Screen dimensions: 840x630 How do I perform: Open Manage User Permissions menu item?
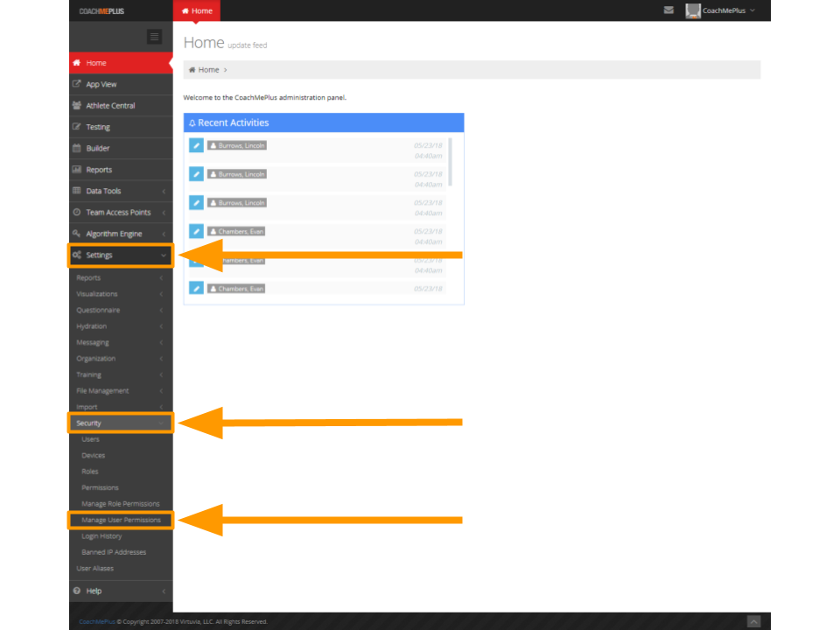click(x=121, y=520)
